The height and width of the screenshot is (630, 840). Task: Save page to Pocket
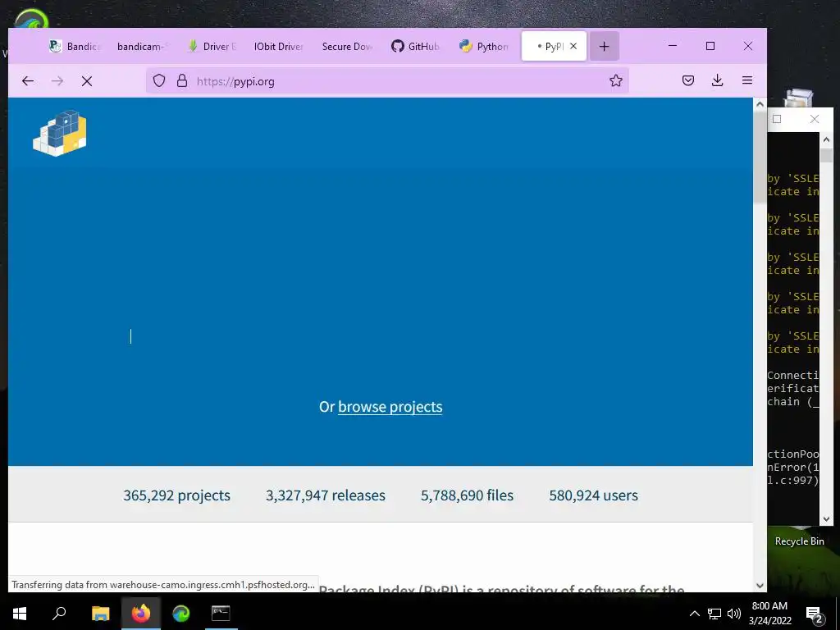[x=688, y=81]
